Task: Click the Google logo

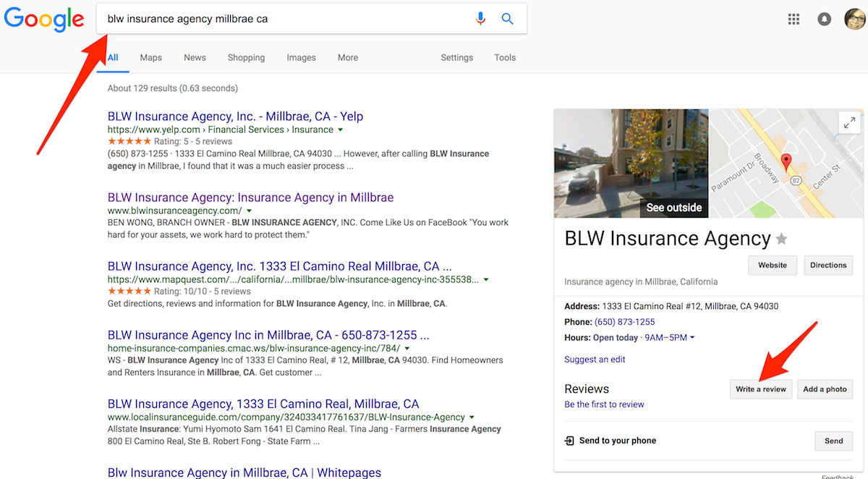Action: coord(44,20)
